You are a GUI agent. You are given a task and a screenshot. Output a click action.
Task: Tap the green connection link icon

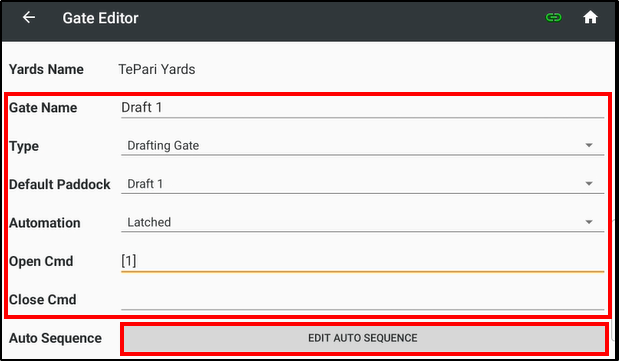[553, 17]
